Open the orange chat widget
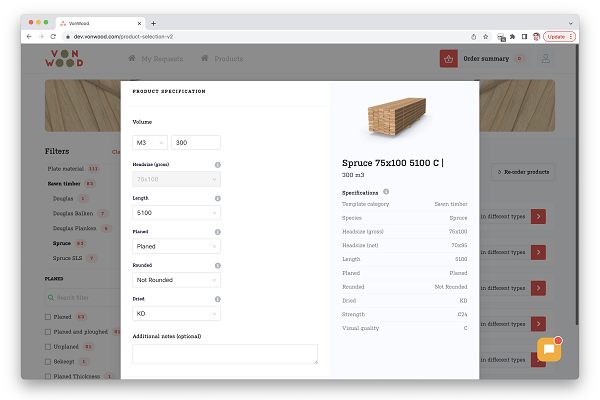 (x=549, y=349)
